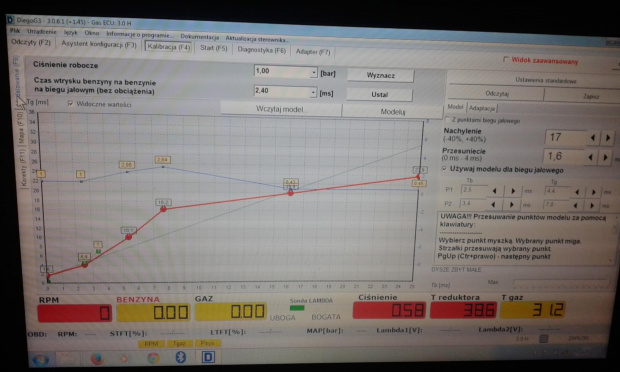Click the Tb Max slider track
Screen dimensions: 620x372
point(561,283)
